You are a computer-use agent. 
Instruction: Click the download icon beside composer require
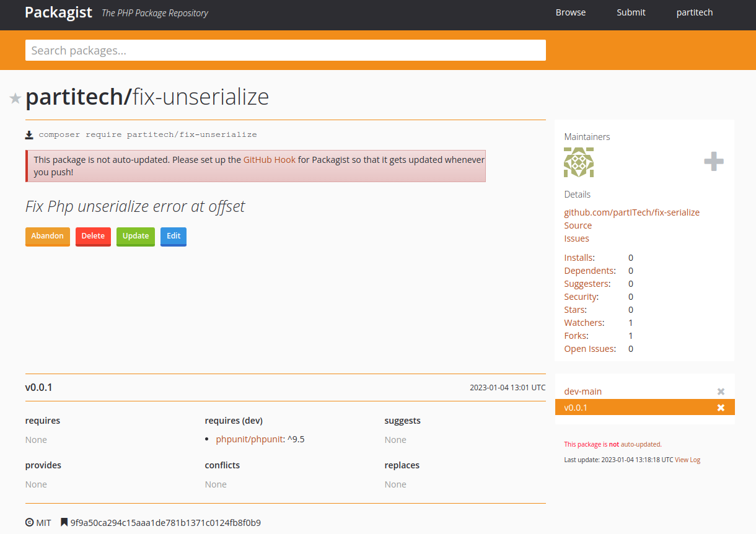(29, 134)
